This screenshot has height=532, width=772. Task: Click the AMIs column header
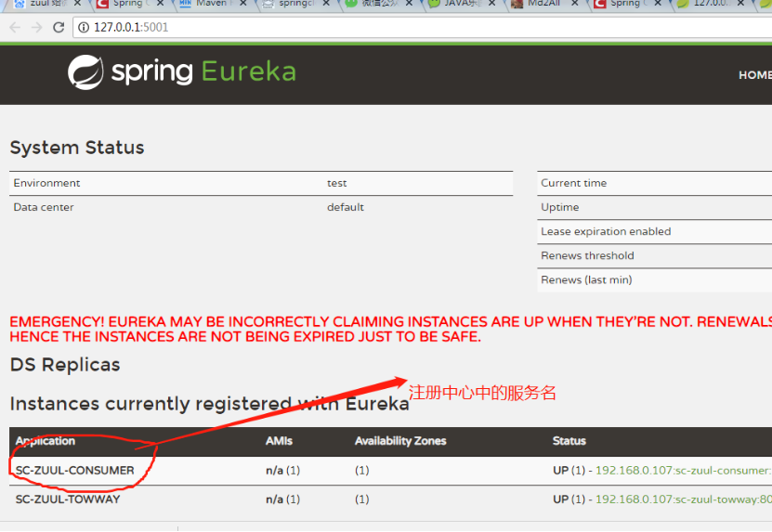coord(279,441)
